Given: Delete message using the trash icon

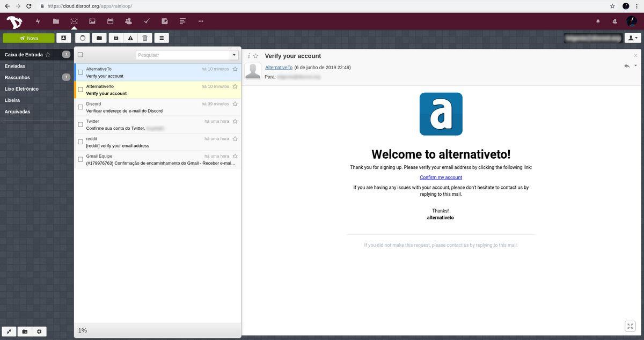Looking at the screenshot, I should coord(144,38).
